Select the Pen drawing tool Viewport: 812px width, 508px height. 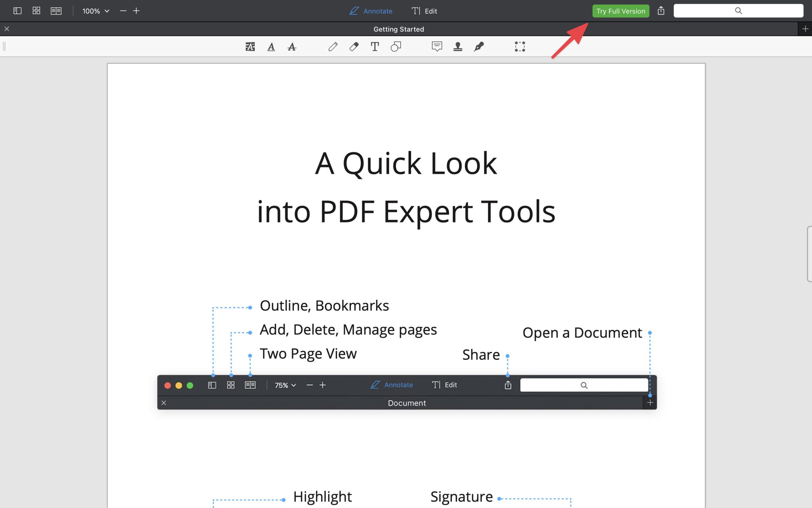(333, 46)
